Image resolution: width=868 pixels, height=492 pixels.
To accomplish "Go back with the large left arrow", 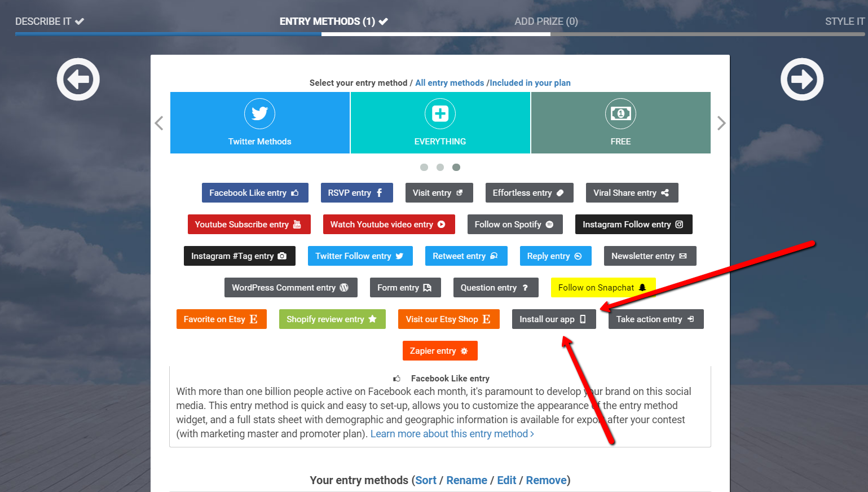I will (x=78, y=80).
